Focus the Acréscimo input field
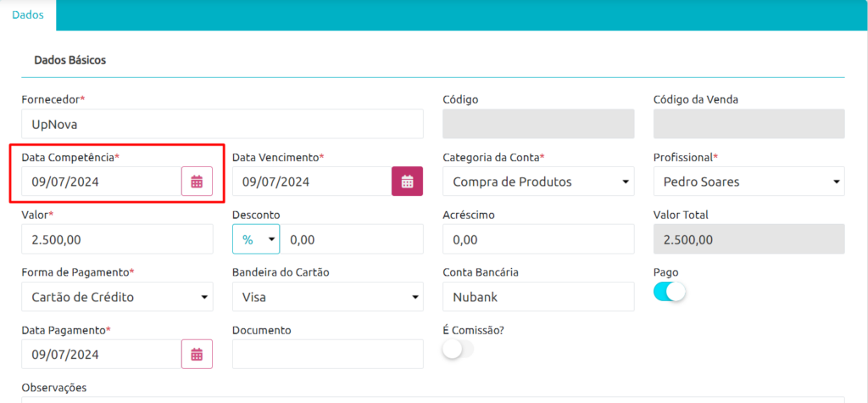 click(x=538, y=239)
